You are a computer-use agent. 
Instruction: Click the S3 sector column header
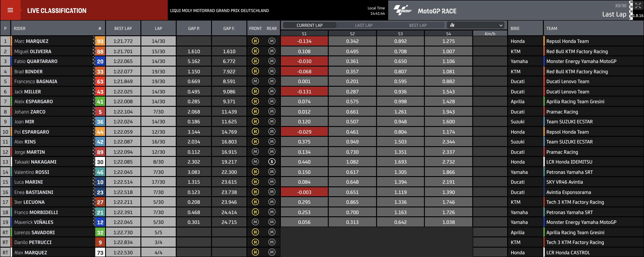point(400,34)
